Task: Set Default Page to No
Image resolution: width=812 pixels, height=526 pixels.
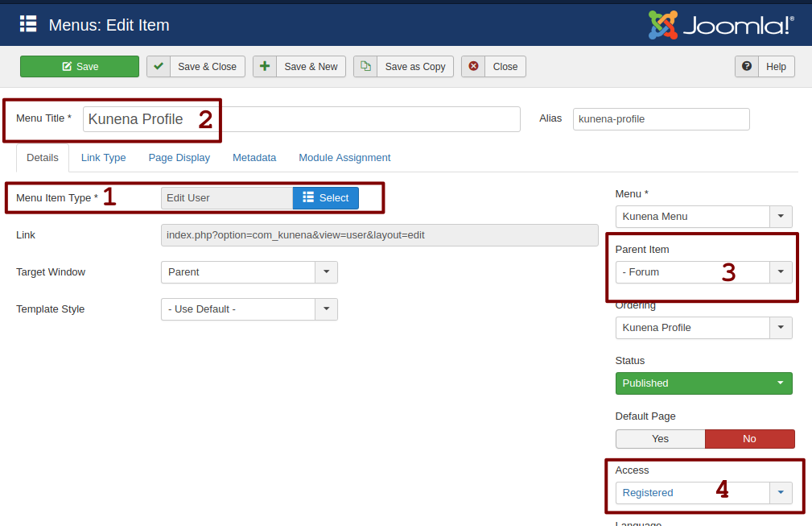Action: [749, 439]
